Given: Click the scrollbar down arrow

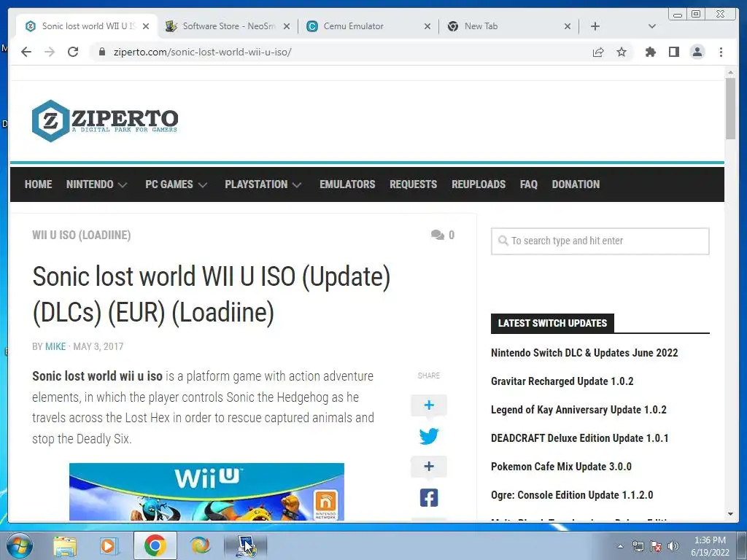Looking at the screenshot, I should [730, 514].
